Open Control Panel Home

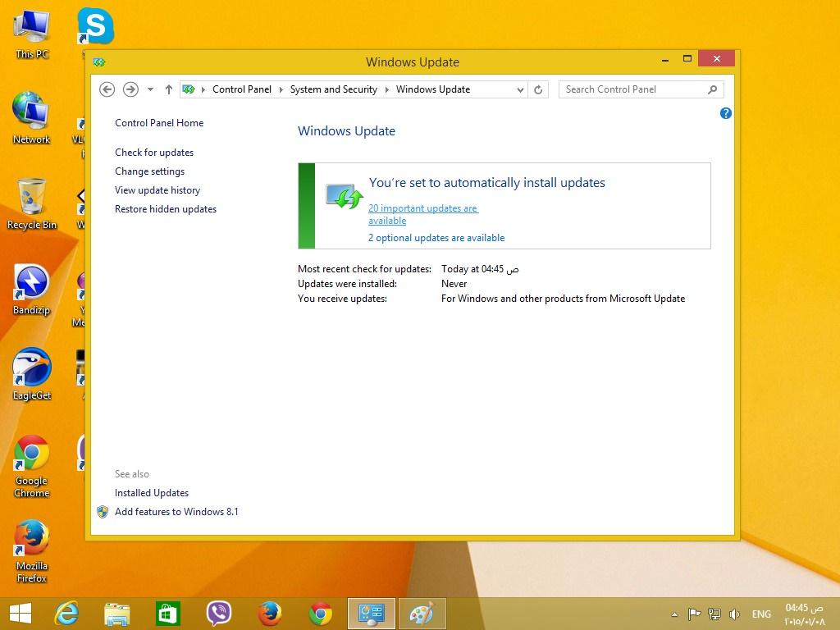[x=159, y=123]
